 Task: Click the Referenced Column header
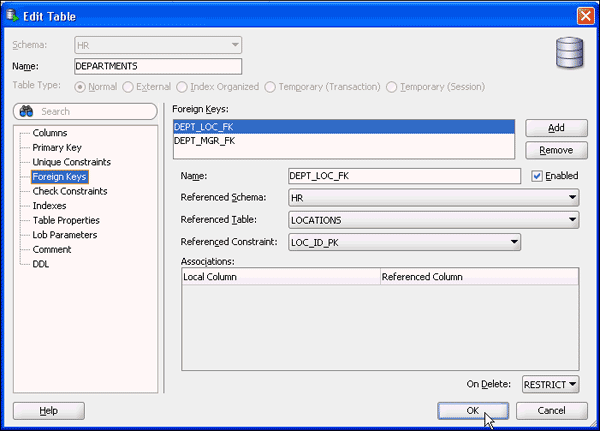tap(479, 276)
